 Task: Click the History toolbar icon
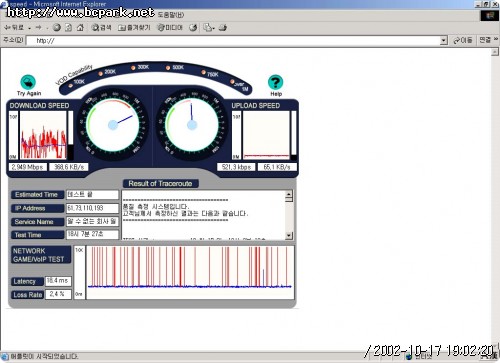point(193,28)
